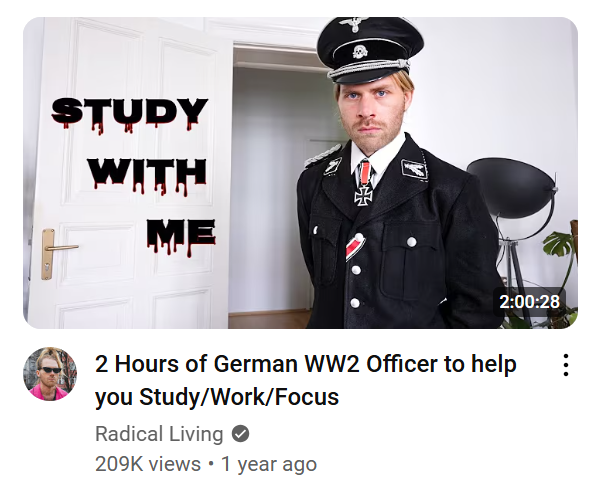This screenshot has height=484, width=605.
Task: Click the 'STUDY' dripping text in thumbnail
Action: tap(129, 114)
